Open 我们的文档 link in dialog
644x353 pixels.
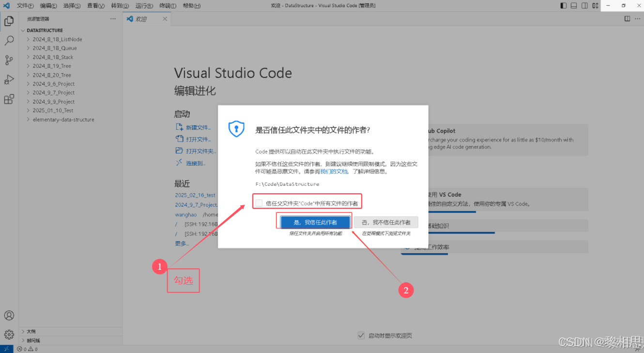coord(334,171)
